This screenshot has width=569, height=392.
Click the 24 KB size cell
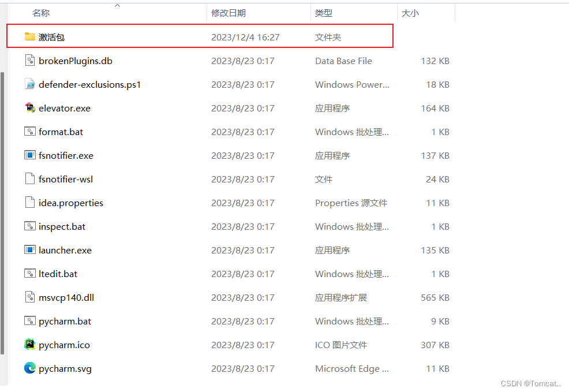click(x=437, y=179)
